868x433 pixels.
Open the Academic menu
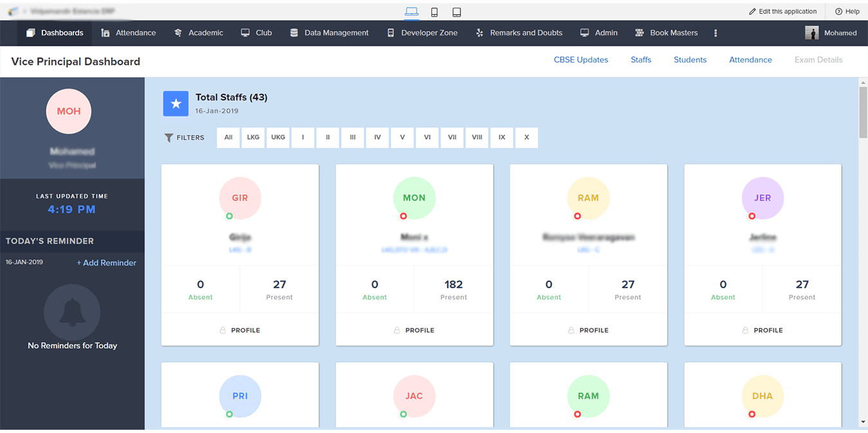pyautogui.click(x=199, y=33)
